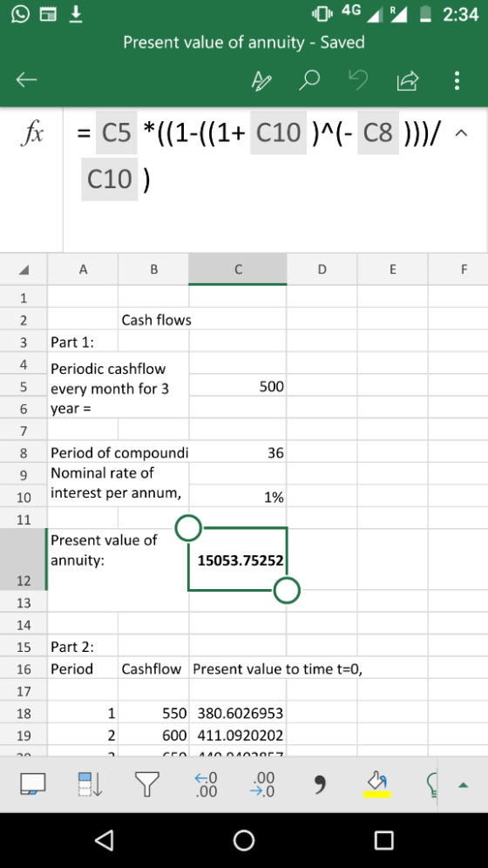Open the text formatting pen menu

(261, 81)
